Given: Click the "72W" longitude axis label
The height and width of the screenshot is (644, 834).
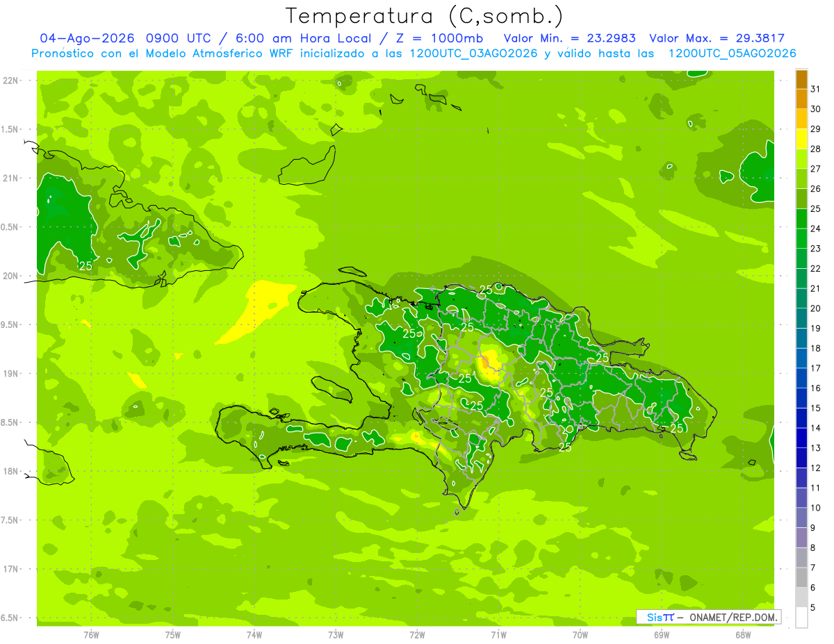Looking at the screenshot, I should coord(417,634).
